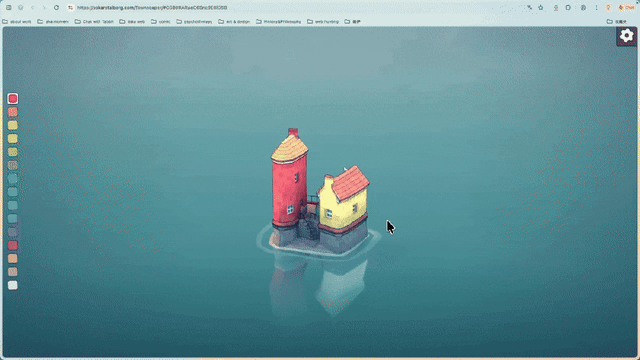Choose the fourth swatch from top, yellow
This screenshot has height=360, width=640.
coord(13,138)
